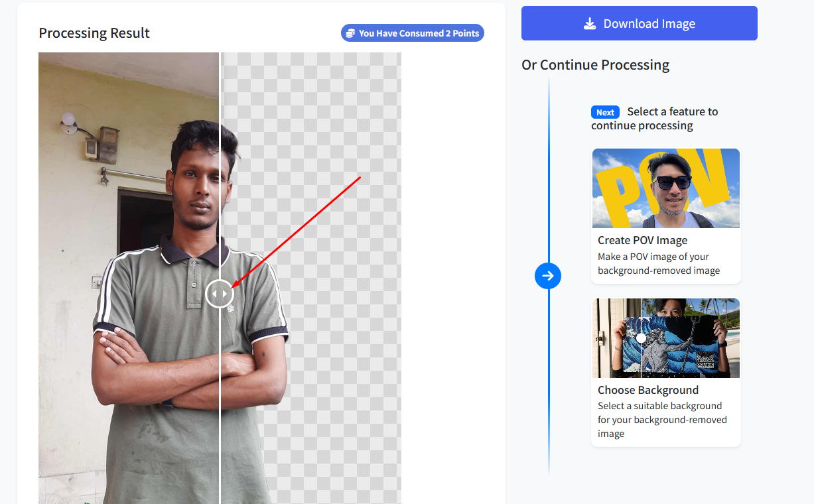This screenshot has height=504, width=814.
Task: Click the coins icon in the points badge
Action: pos(350,32)
